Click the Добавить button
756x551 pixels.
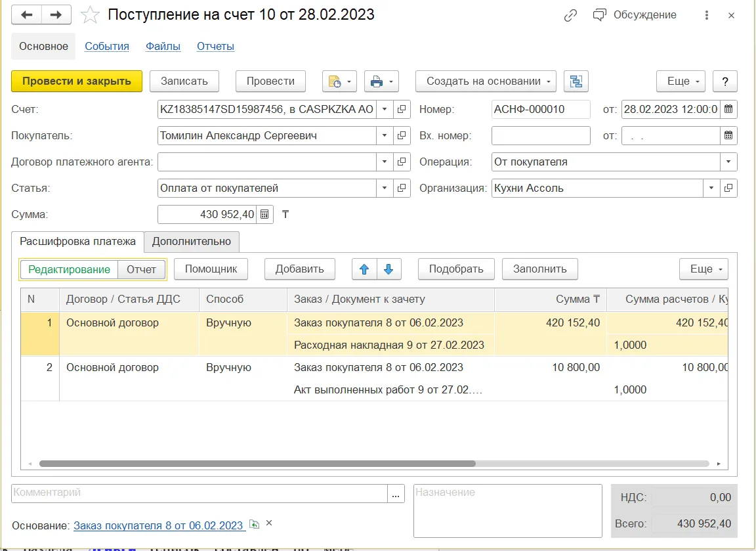[x=300, y=269]
